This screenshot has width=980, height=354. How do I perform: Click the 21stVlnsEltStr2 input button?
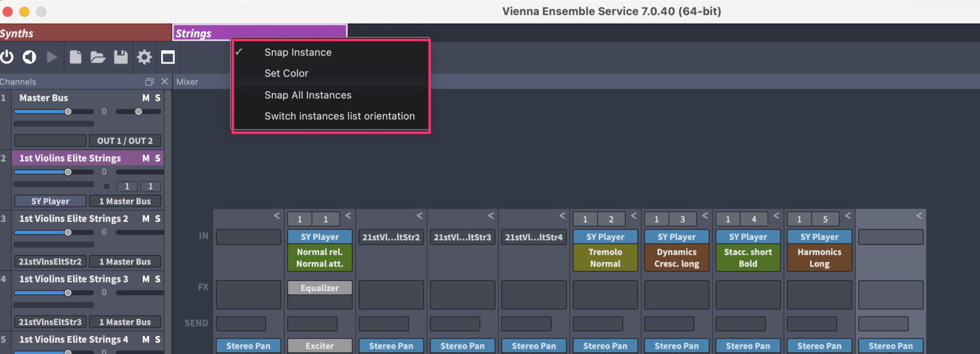tap(50, 261)
